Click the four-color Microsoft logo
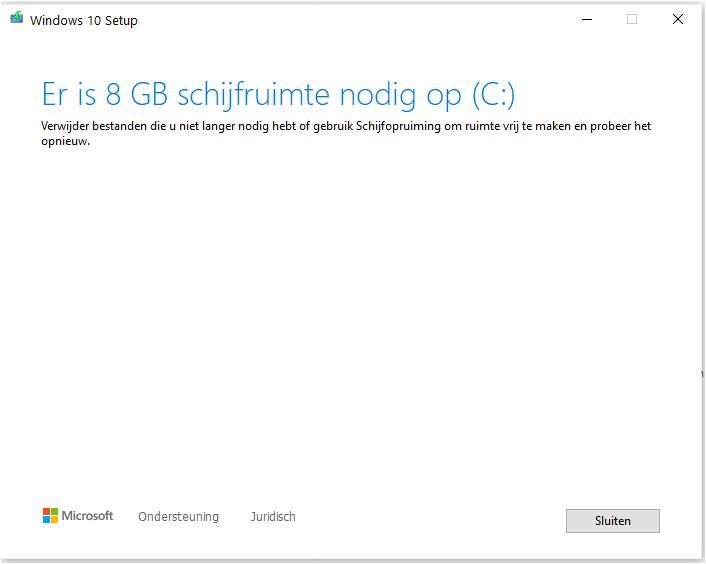Viewport: 706px width, 564px height. point(50,515)
